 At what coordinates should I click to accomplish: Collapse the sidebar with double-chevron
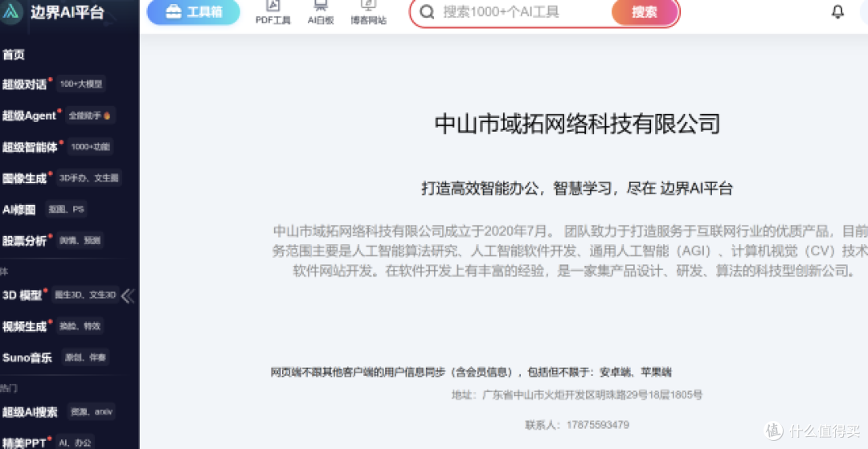[127, 296]
